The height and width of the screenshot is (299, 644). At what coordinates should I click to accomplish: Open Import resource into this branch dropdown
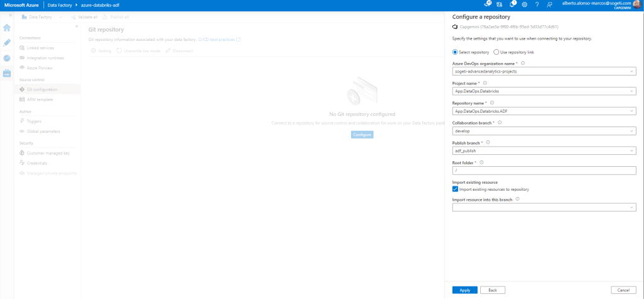coord(544,207)
